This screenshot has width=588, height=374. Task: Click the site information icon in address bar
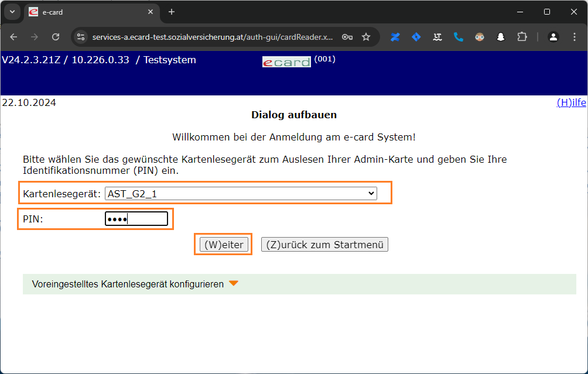(81, 37)
